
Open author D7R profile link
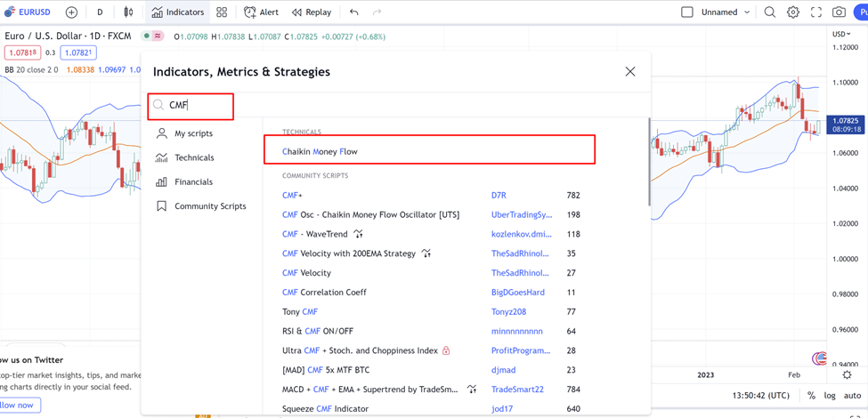pyautogui.click(x=499, y=195)
